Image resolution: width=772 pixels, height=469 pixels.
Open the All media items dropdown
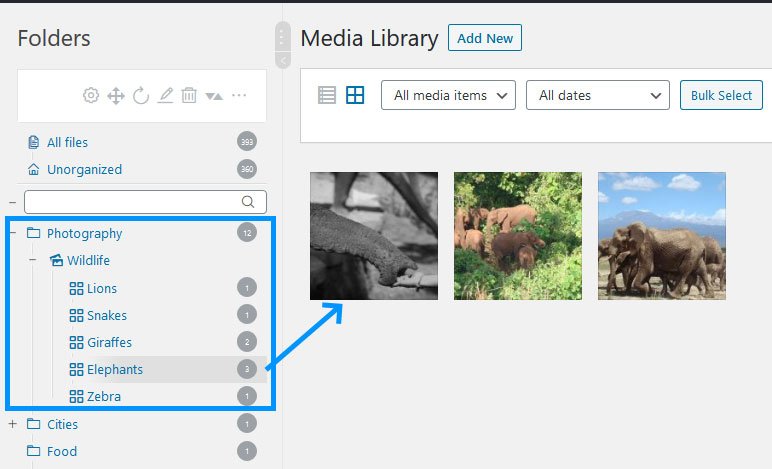coord(448,96)
